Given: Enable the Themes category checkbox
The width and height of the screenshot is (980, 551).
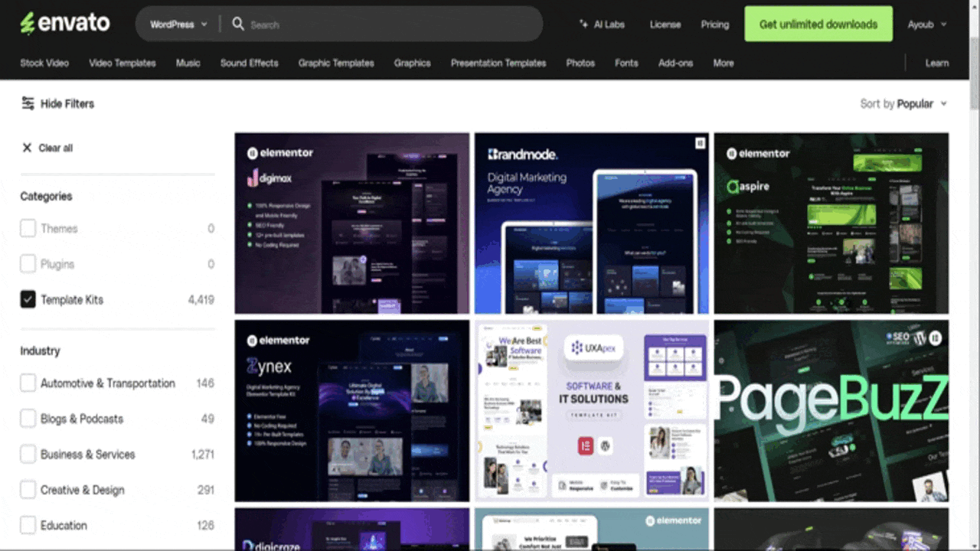Looking at the screenshot, I should pyautogui.click(x=28, y=228).
